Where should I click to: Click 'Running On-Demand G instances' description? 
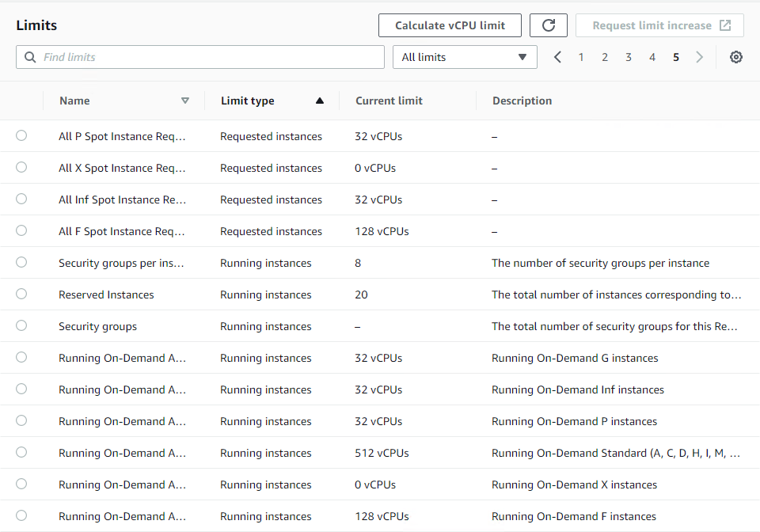(x=575, y=358)
